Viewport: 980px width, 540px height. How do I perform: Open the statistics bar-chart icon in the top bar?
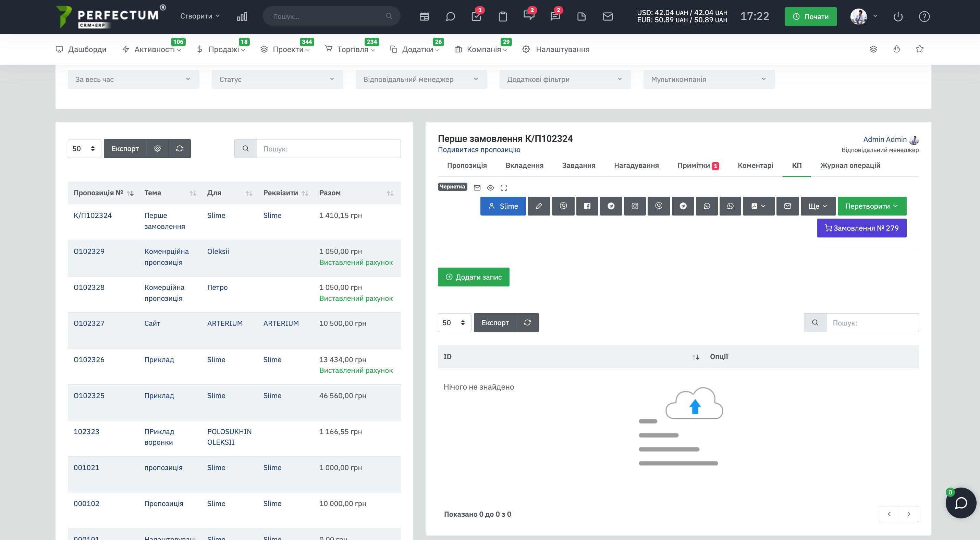point(242,16)
